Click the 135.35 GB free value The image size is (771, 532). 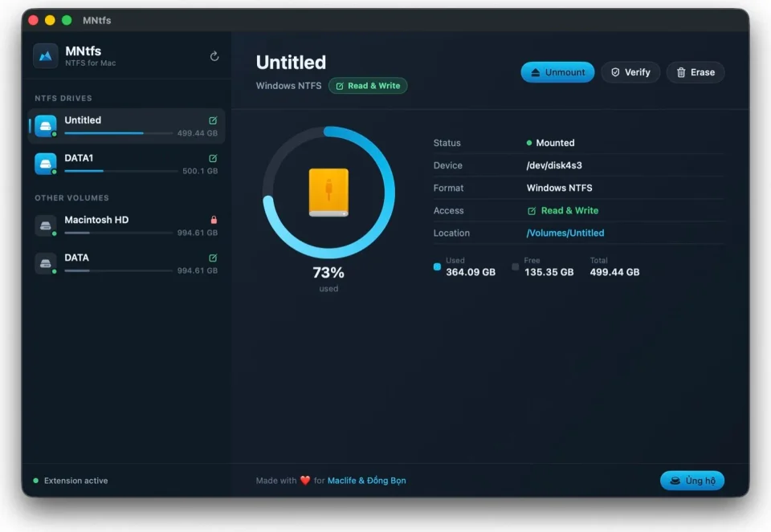tap(549, 272)
